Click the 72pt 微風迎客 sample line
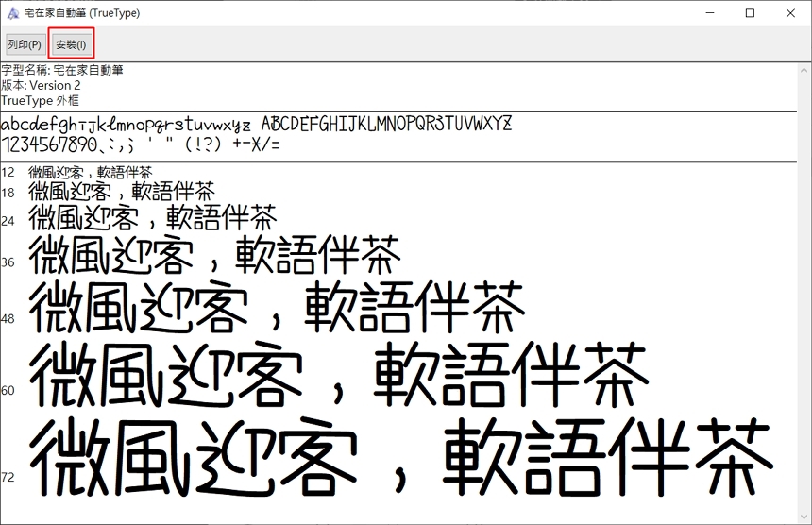The width and height of the screenshot is (812, 525). [x=401, y=456]
